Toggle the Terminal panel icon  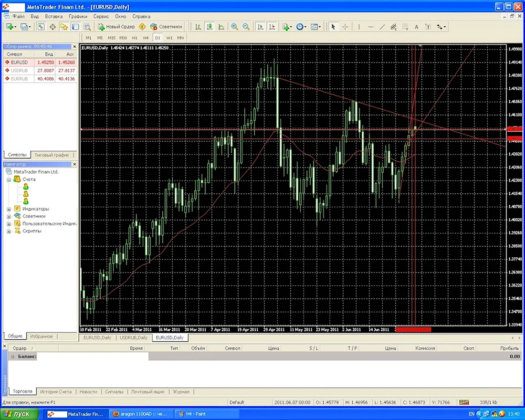pos(75,27)
